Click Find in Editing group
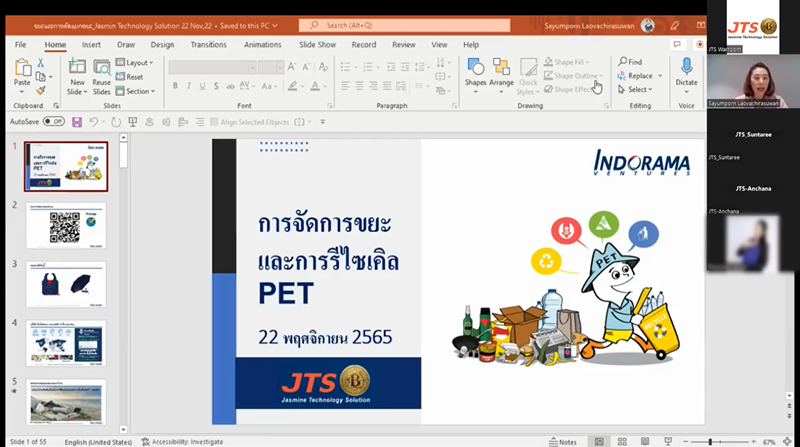Image resolution: width=800 pixels, height=447 pixels. [x=630, y=62]
